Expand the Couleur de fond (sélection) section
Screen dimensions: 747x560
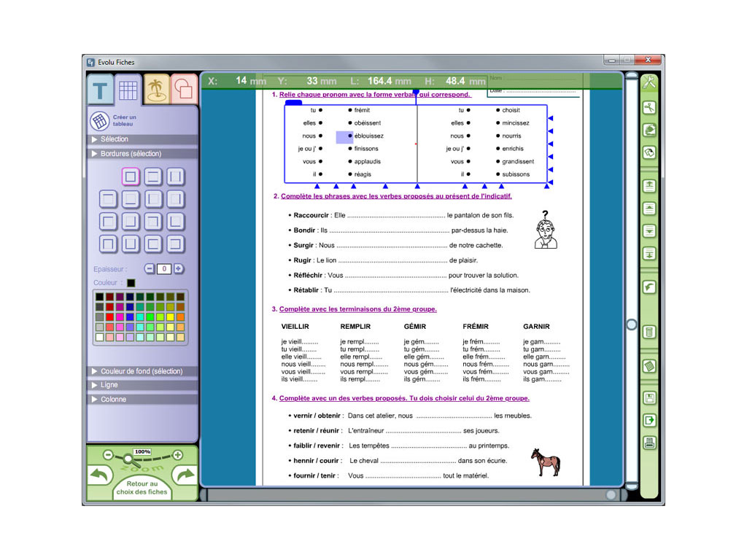point(142,371)
